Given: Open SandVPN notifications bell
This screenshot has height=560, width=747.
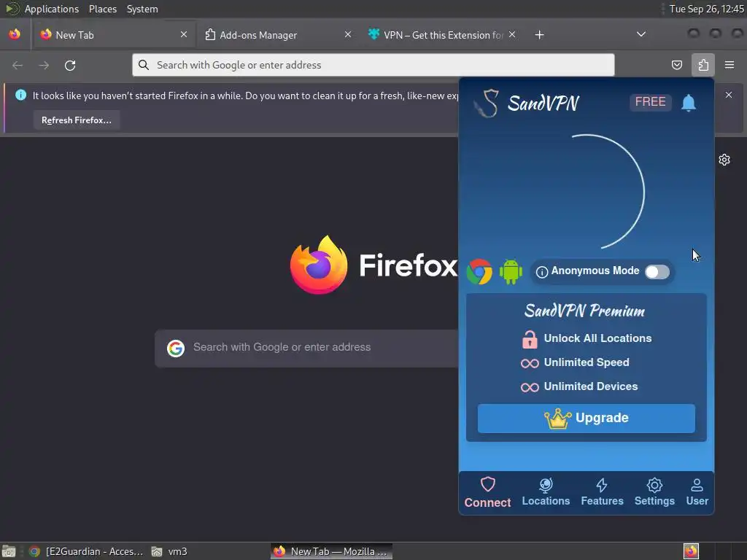Looking at the screenshot, I should [x=689, y=103].
